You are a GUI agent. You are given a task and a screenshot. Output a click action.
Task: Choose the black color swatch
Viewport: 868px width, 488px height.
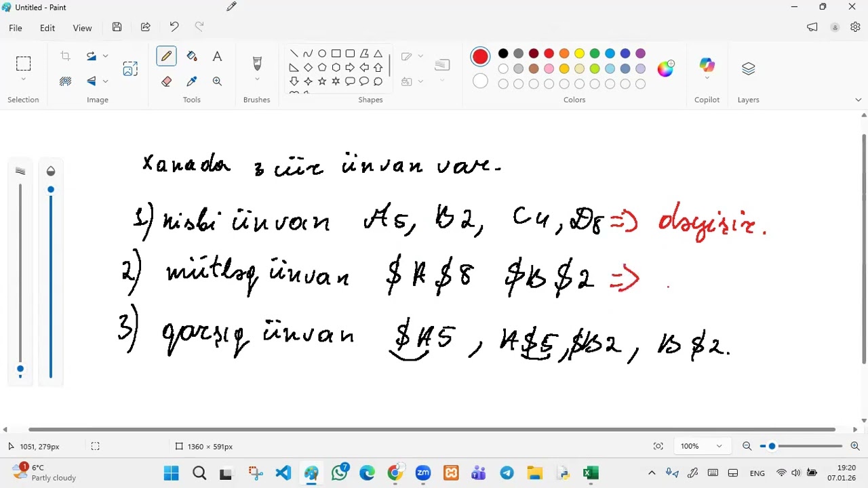click(x=503, y=54)
